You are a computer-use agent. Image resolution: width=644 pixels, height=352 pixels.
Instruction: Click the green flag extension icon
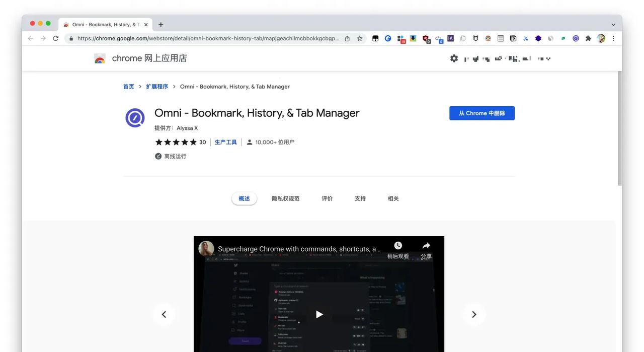coord(563,38)
